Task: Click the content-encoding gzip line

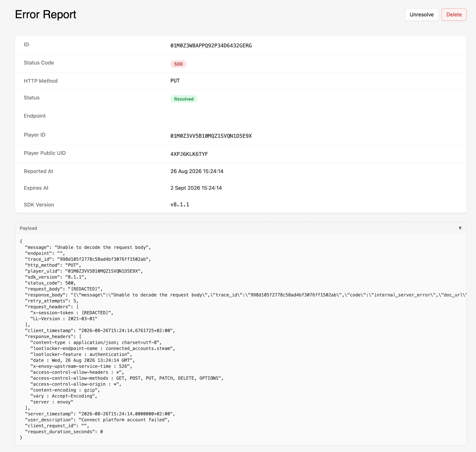Action: (65, 390)
